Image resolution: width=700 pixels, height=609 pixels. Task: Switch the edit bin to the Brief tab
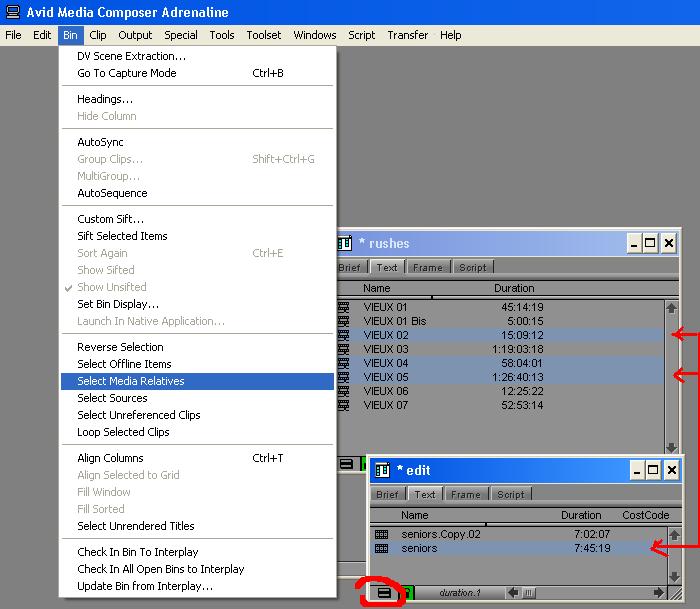pyautogui.click(x=387, y=494)
